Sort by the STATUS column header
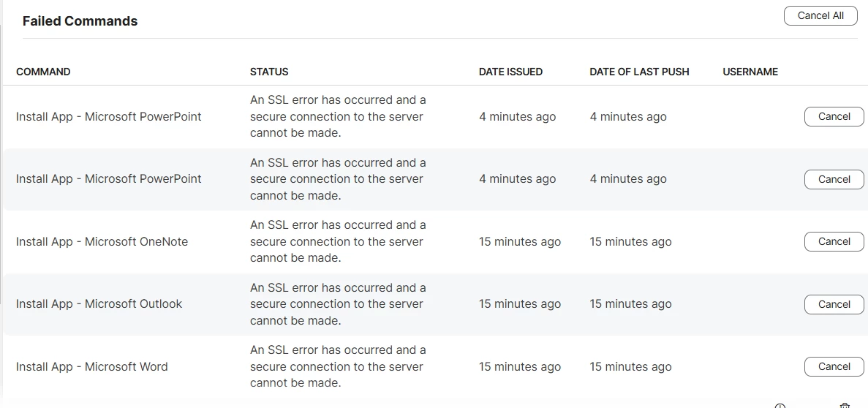 point(269,72)
